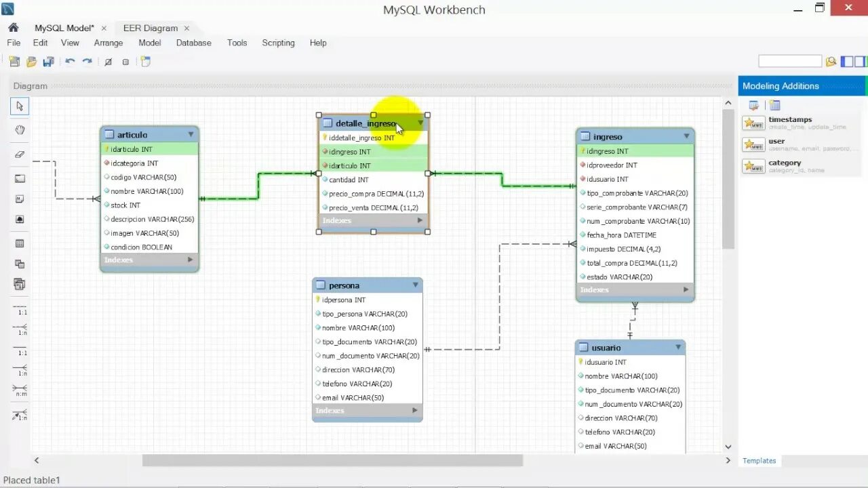Click the template table action icon in Modeling Additions
Image resolution: width=868 pixels, height=488 pixels.
click(x=753, y=105)
